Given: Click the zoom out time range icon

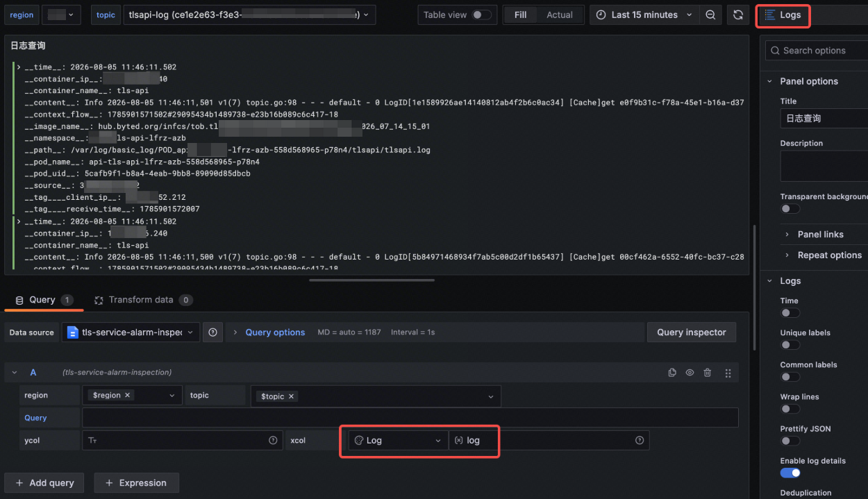Looking at the screenshot, I should pos(710,15).
